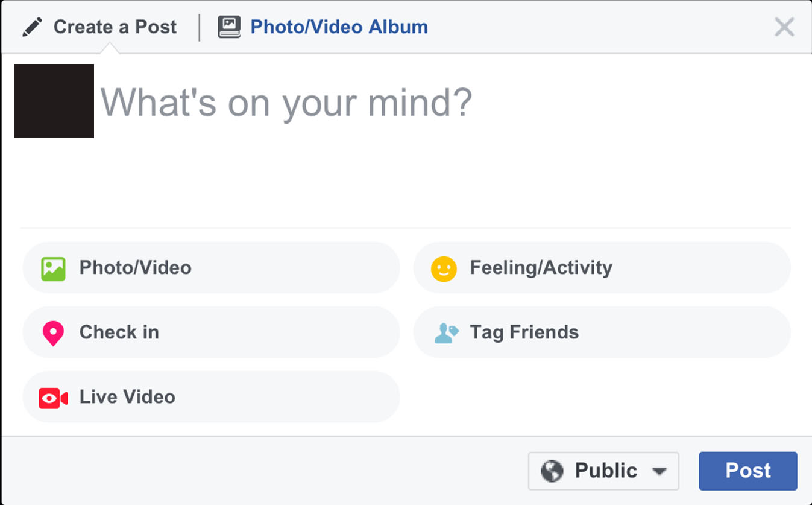Click the red Live Video camera icon
Image resolution: width=812 pixels, height=505 pixels.
click(x=53, y=398)
